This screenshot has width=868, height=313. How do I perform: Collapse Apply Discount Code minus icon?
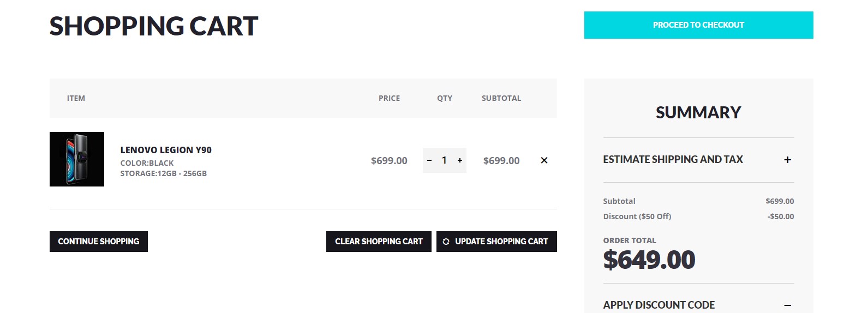tap(787, 305)
